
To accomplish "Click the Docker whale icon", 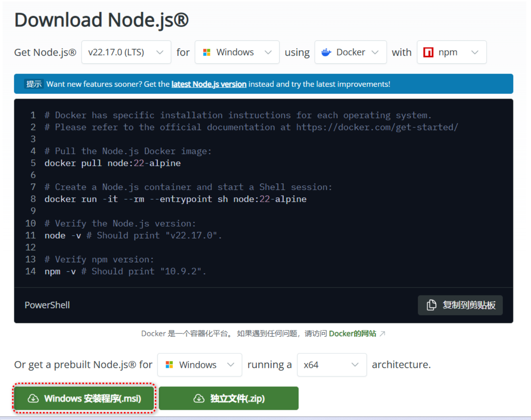I will pos(326,52).
